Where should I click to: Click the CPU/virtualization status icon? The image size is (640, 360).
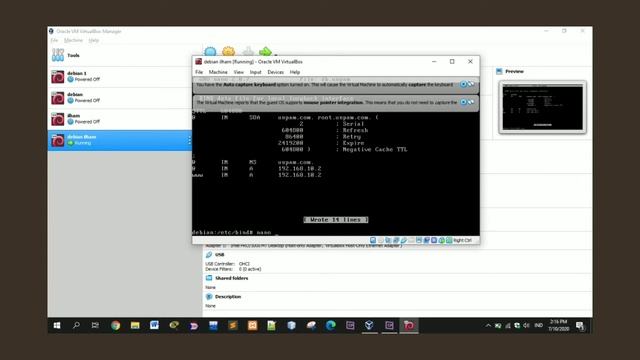click(434, 240)
